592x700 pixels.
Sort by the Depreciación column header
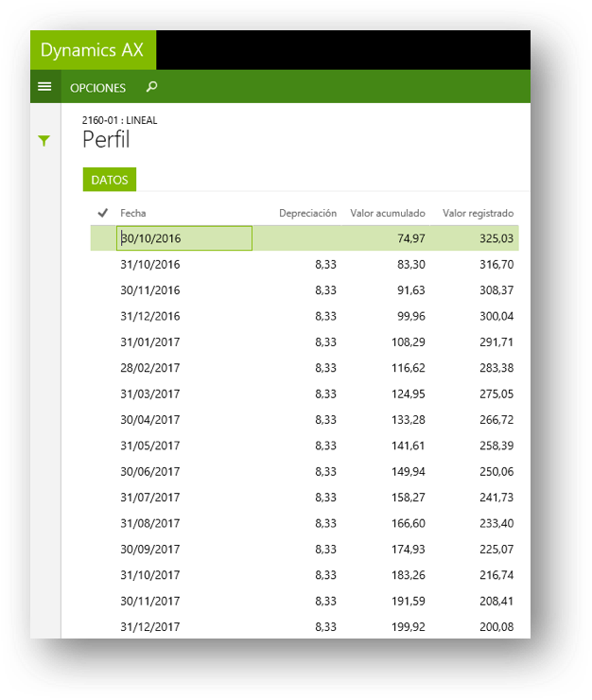coord(307,213)
